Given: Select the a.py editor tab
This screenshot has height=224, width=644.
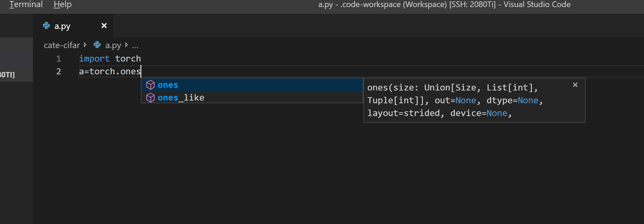Looking at the screenshot, I should coord(73,26).
